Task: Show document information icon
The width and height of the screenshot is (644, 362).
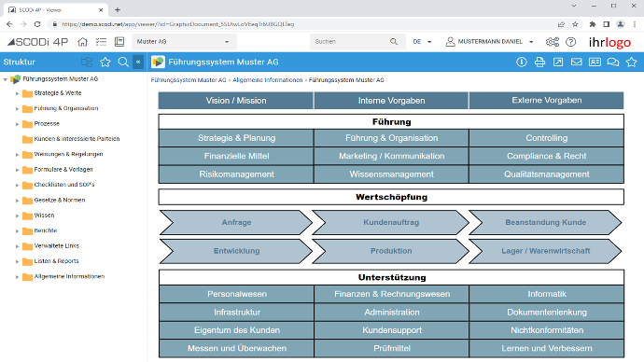Action: click(522, 62)
